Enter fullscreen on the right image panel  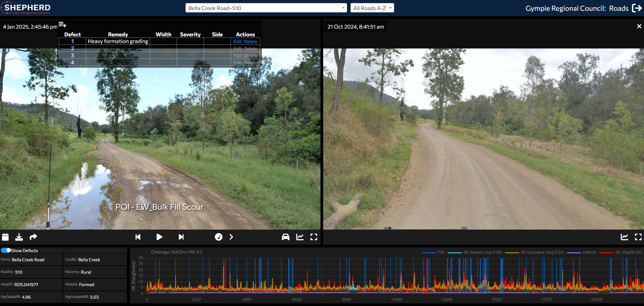[638, 237]
